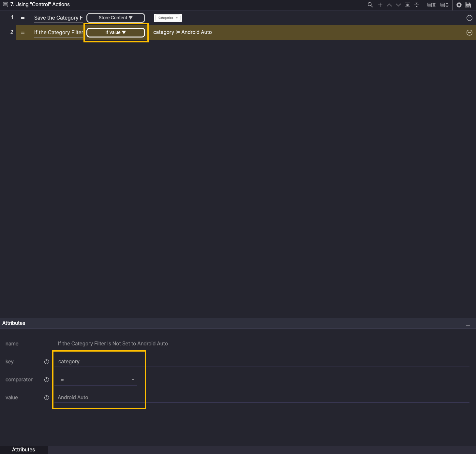Switch to the Attributes bottom tab

[x=23, y=449]
